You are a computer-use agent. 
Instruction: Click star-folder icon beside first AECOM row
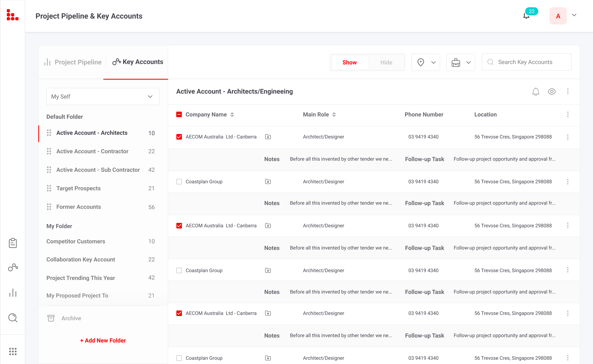pos(268,137)
